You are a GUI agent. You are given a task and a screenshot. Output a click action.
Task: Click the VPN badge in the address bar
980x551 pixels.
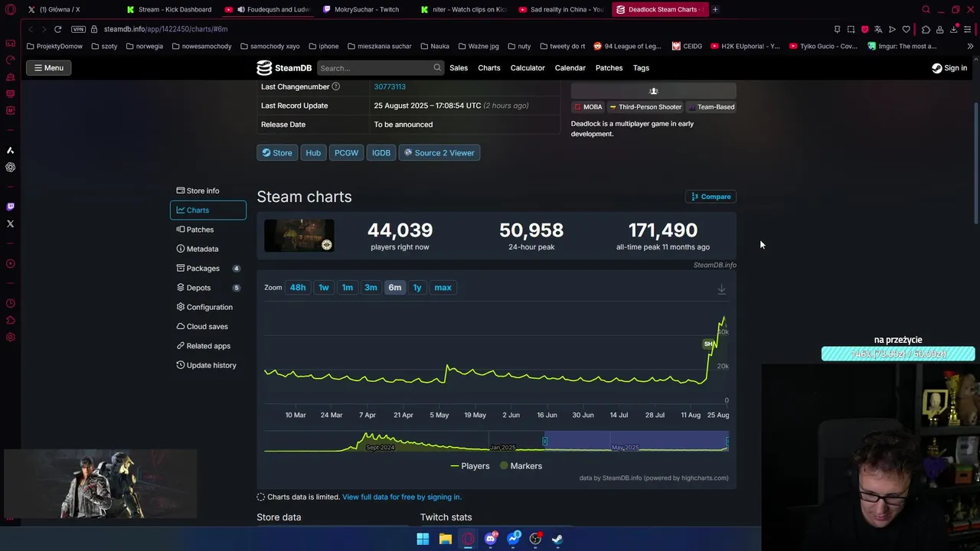(x=78, y=29)
